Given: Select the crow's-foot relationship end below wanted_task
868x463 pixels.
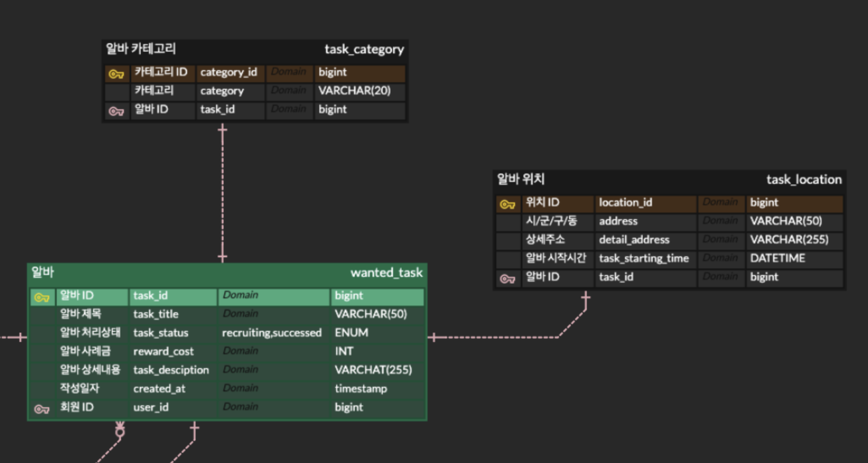Looking at the screenshot, I should point(120,429).
